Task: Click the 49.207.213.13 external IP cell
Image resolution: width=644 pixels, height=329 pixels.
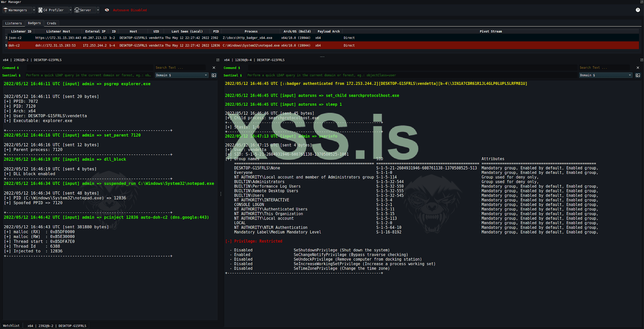Action: (x=95, y=38)
